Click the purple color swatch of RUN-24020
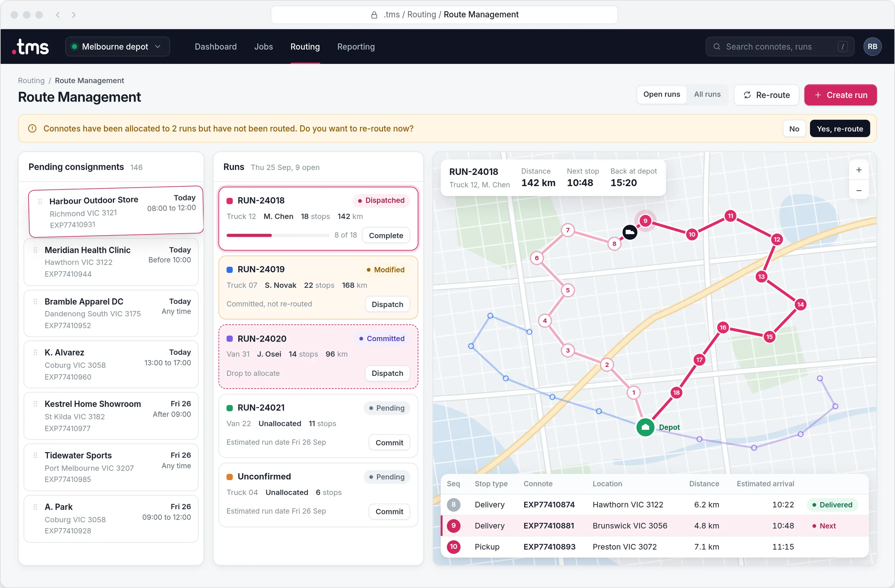This screenshot has width=895, height=588. (229, 339)
